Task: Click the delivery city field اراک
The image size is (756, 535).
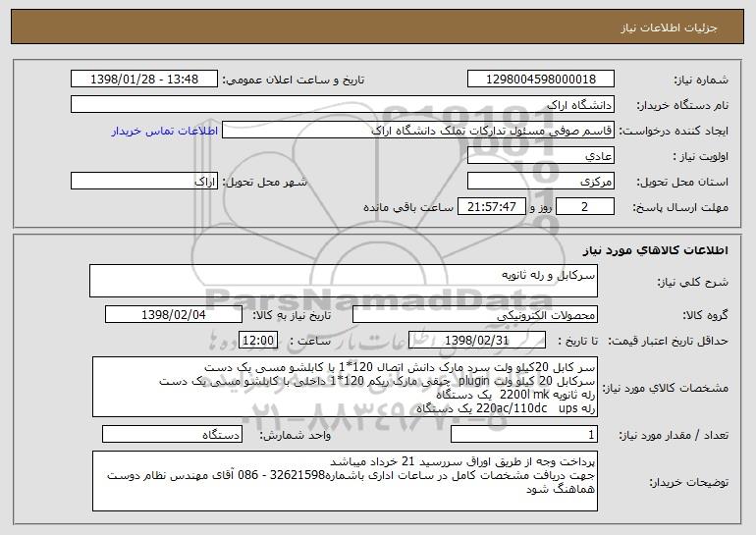Action: tap(144, 182)
